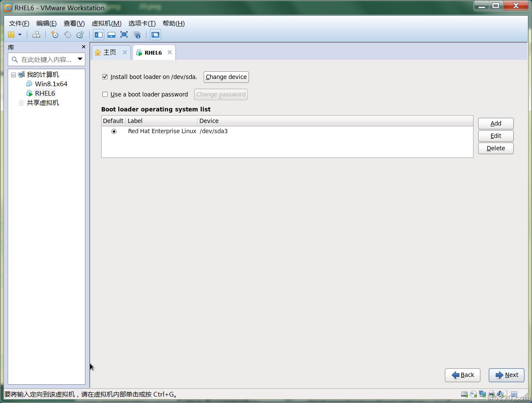Screen dimensions: 532x403
Task: Enable Use a boot loader password
Action: tap(105, 94)
